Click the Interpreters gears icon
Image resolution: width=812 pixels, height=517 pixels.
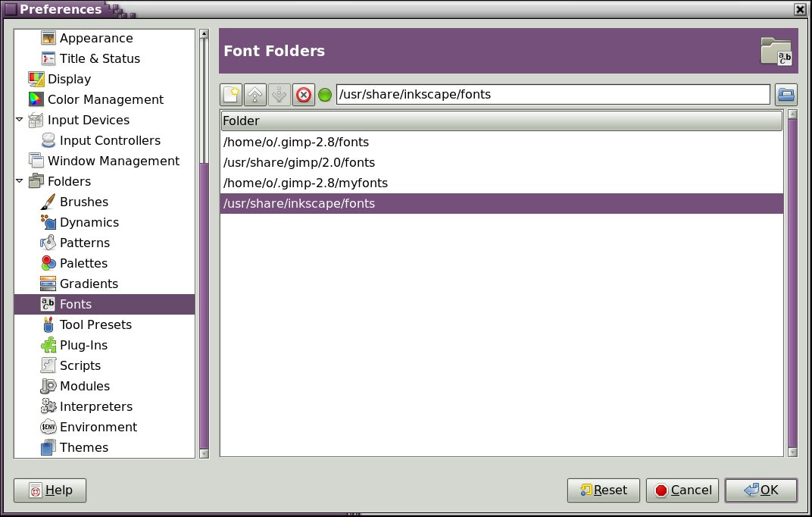pyautogui.click(x=48, y=406)
